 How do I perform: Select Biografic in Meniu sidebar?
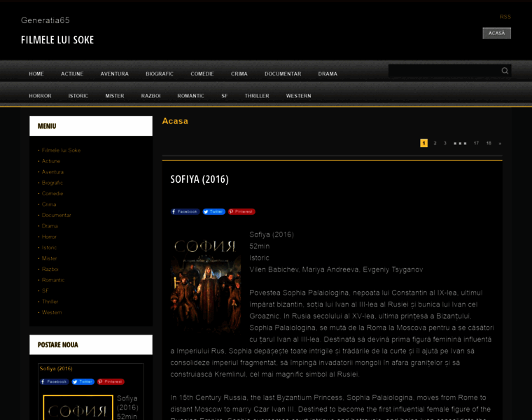[x=52, y=183]
